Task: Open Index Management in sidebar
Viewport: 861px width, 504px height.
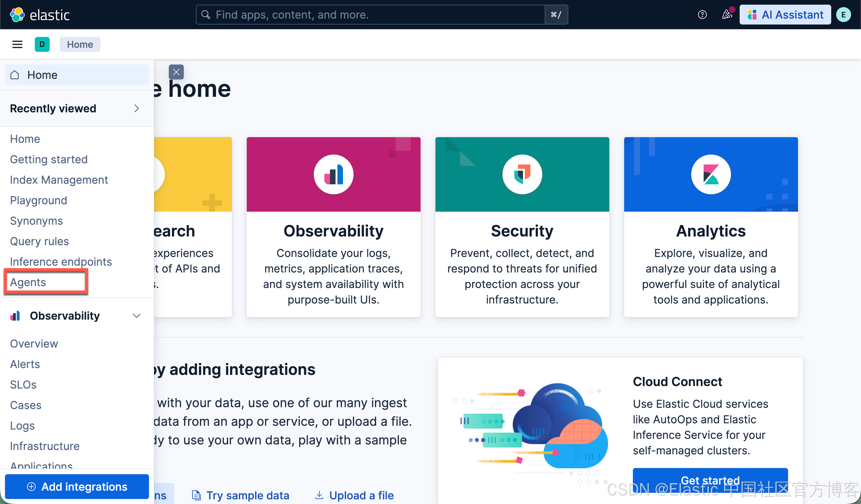Action: 59,180
